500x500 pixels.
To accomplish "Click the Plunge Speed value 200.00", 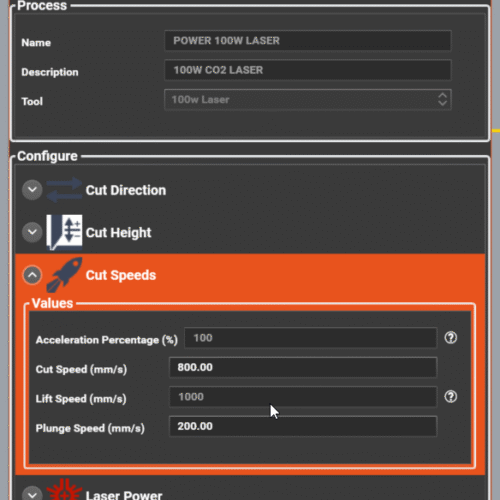I will pos(303,426).
